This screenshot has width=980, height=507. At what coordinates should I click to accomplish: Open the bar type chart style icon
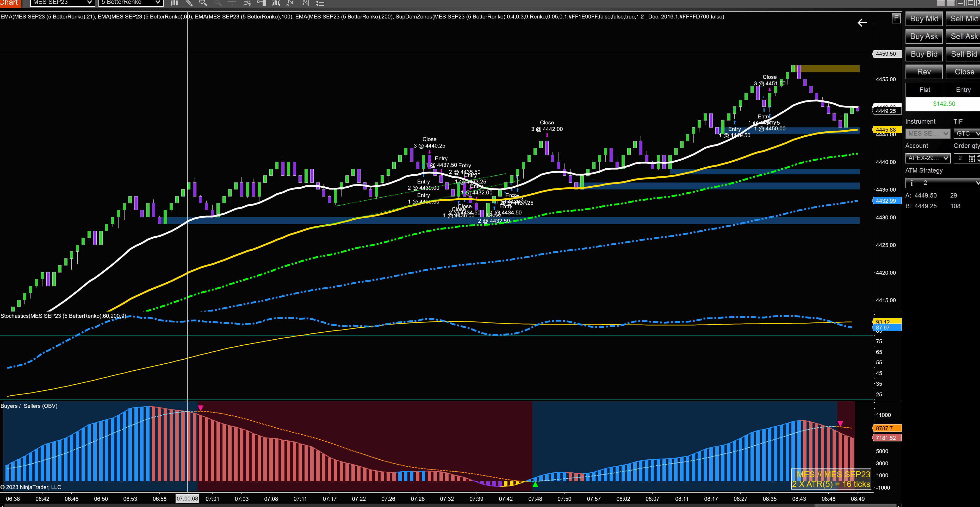click(174, 3)
